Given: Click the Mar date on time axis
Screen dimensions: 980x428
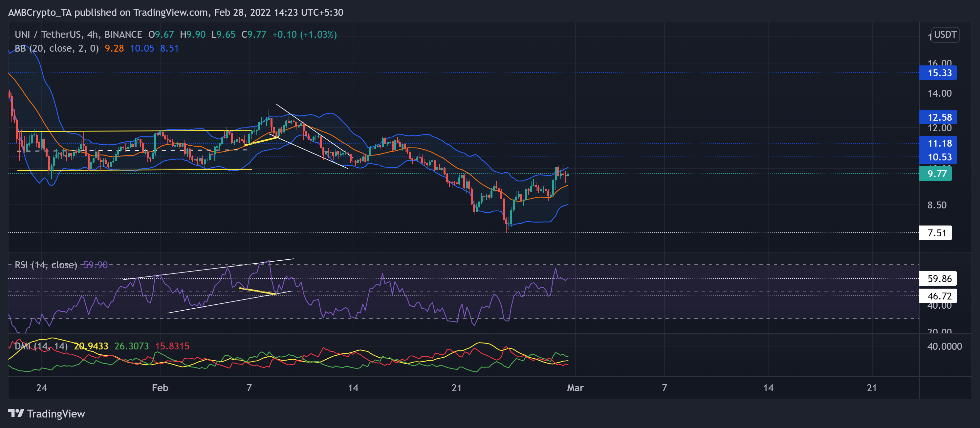Looking at the screenshot, I should tap(575, 388).
